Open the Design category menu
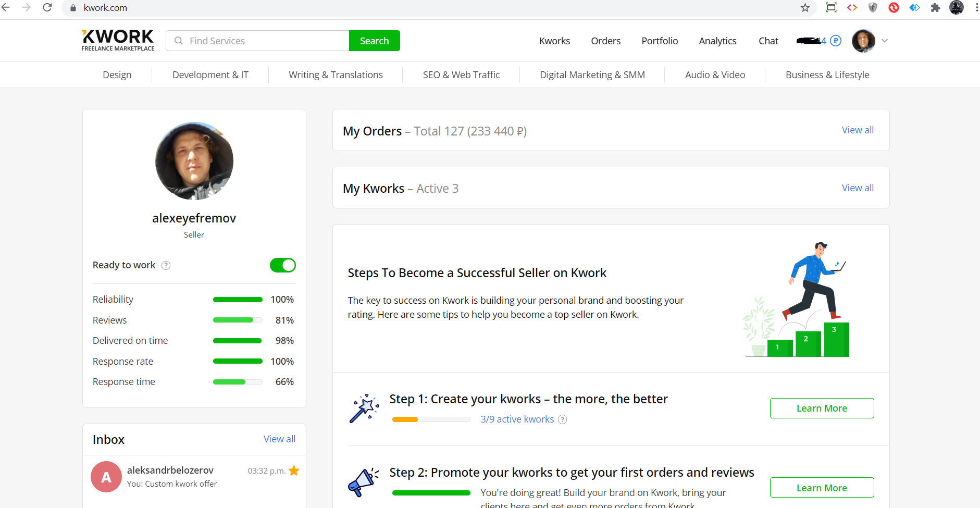This screenshot has height=508, width=980. point(117,75)
